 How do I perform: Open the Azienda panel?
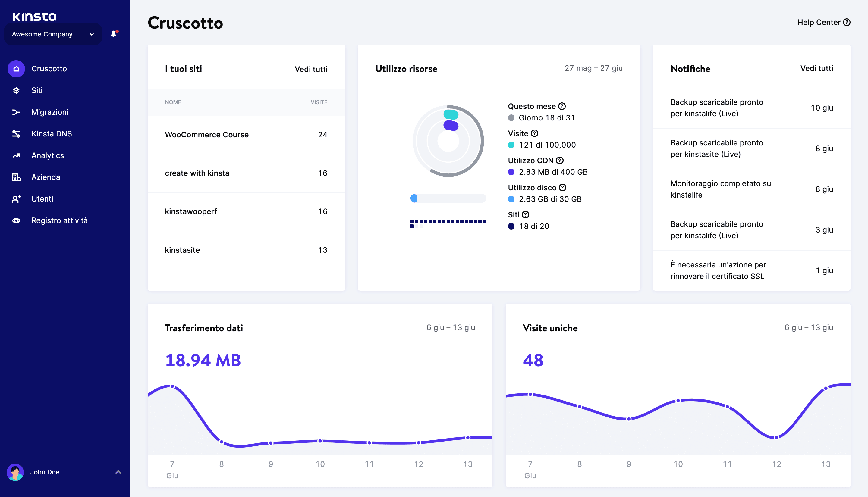tap(46, 177)
